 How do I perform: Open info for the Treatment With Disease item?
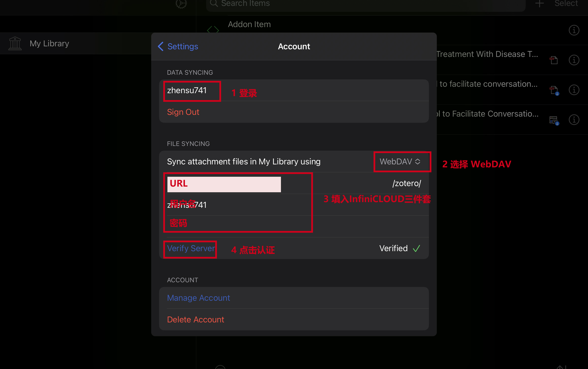[574, 60]
